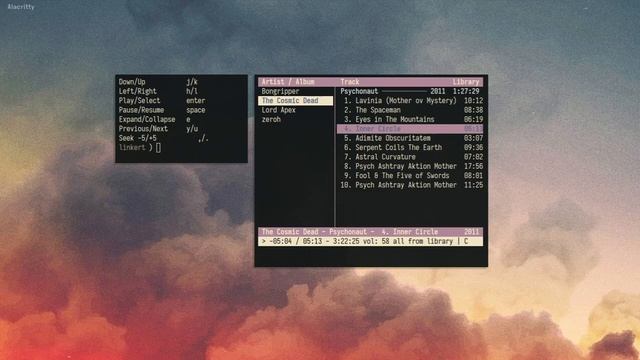Screen dimensions: 640x360
Task: Click the Down/Up keybinding line
Action: (158, 82)
